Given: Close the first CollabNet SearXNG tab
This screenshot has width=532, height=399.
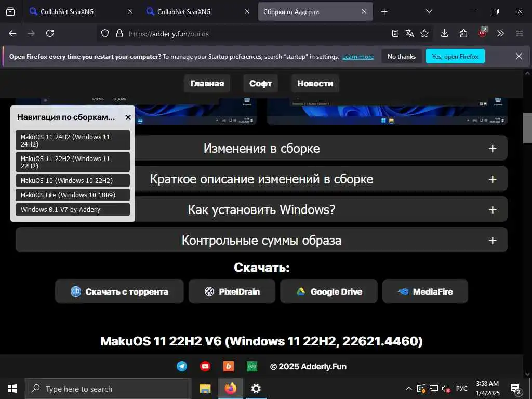Looking at the screenshot, I should (x=130, y=11).
